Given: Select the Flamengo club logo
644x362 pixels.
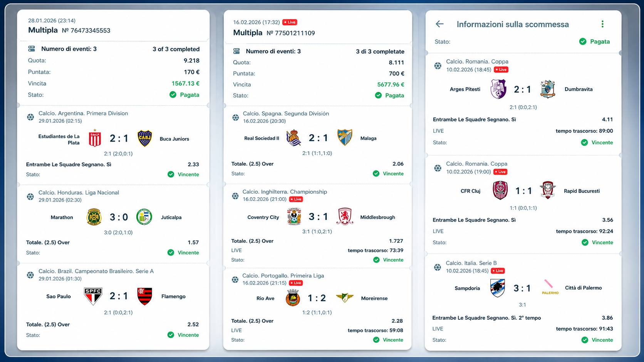Looking at the screenshot, I should coord(145,296).
